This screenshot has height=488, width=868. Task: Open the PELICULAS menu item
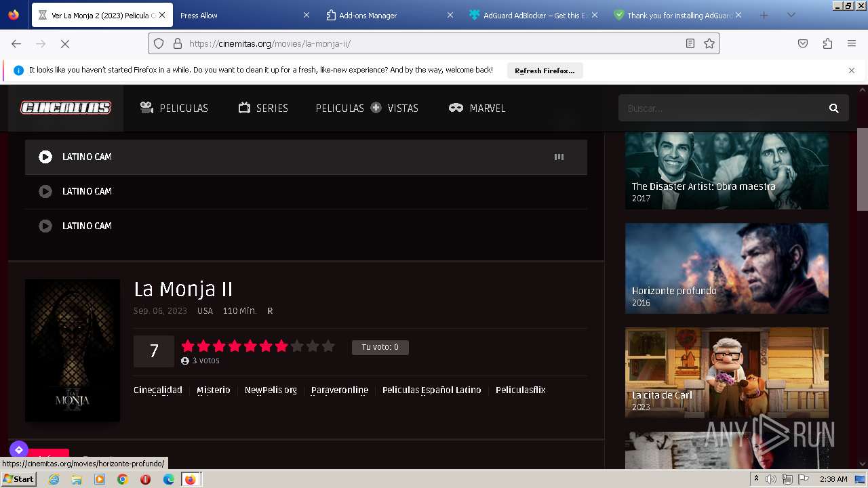point(174,108)
